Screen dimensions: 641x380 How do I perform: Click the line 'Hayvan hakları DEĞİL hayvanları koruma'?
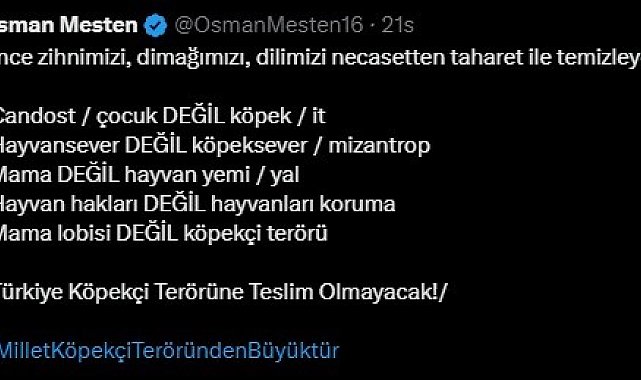point(197,204)
